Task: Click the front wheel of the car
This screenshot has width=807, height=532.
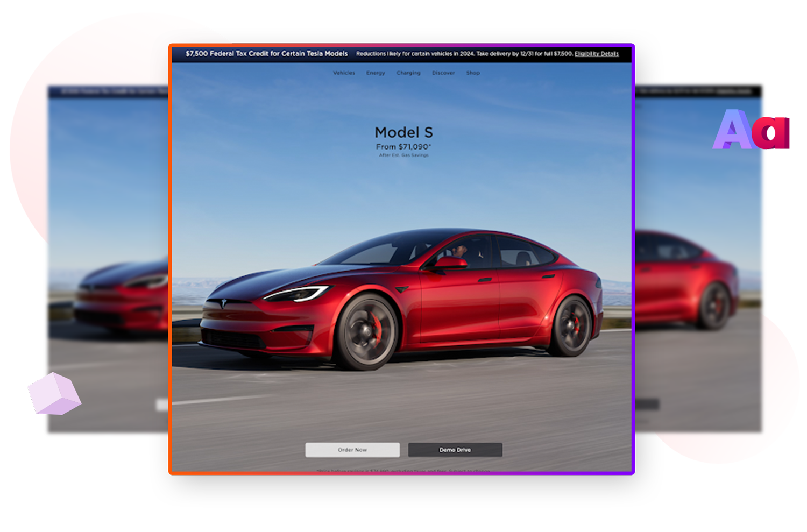Action: click(367, 331)
